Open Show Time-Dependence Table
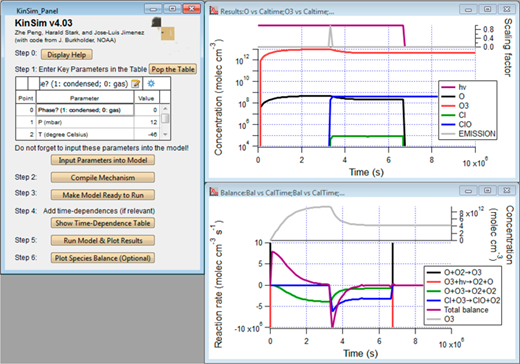The image size is (520, 364). click(103, 223)
